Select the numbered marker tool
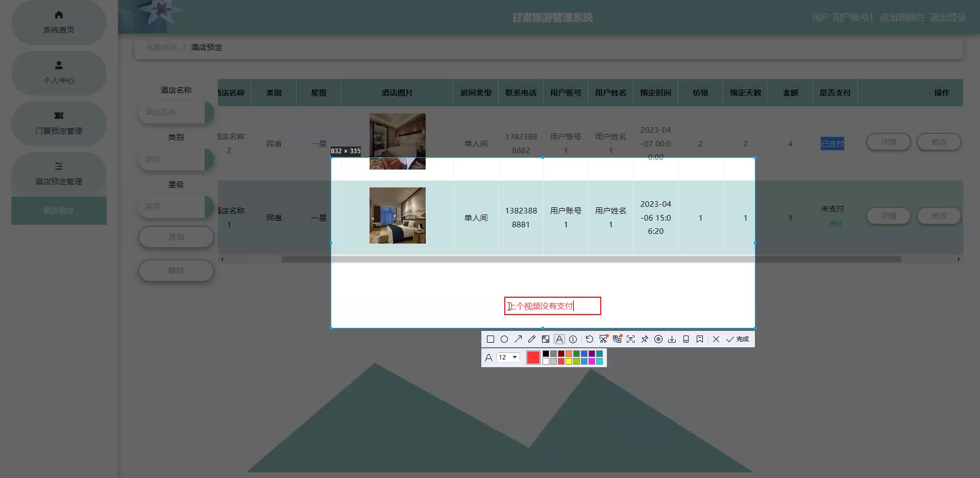The image size is (980, 478). pos(573,339)
